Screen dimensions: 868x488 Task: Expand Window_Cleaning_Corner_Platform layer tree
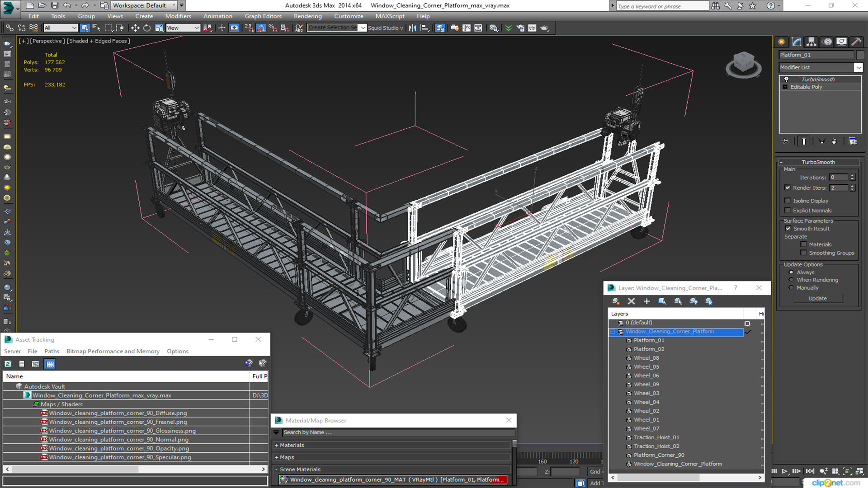click(613, 331)
